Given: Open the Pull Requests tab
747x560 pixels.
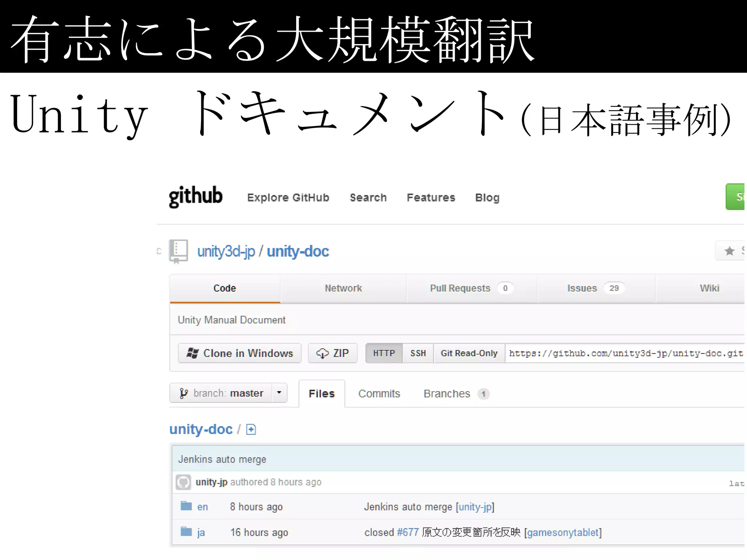Looking at the screenshot, I should tap(472, 288).
